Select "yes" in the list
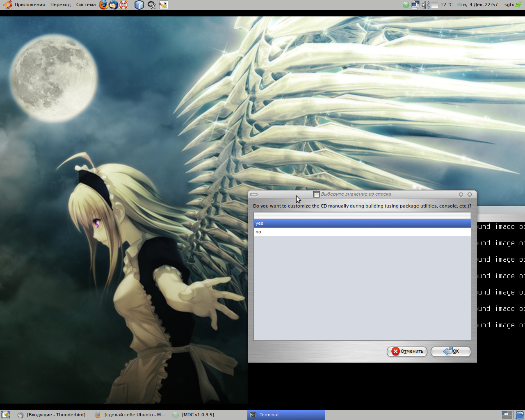Image resolution: width=525 pixels, height=420 pixels. pyautogui.click(x=362, y=223)
